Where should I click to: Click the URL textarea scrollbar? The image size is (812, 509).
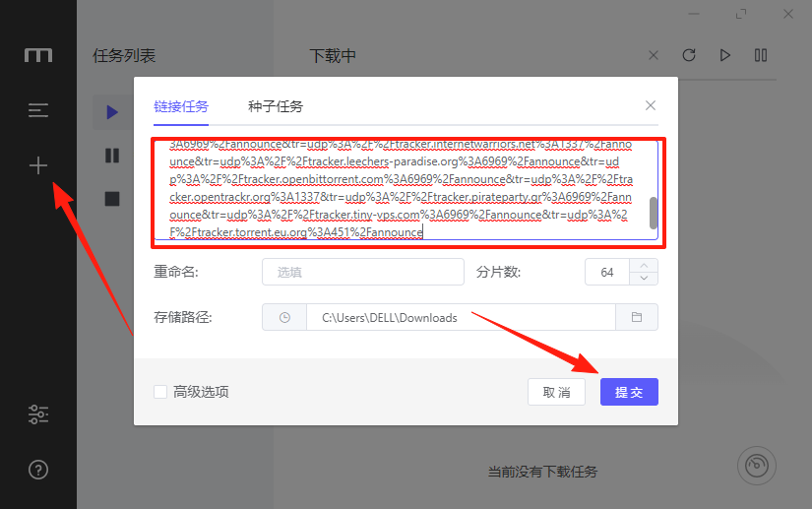[652, 212]
